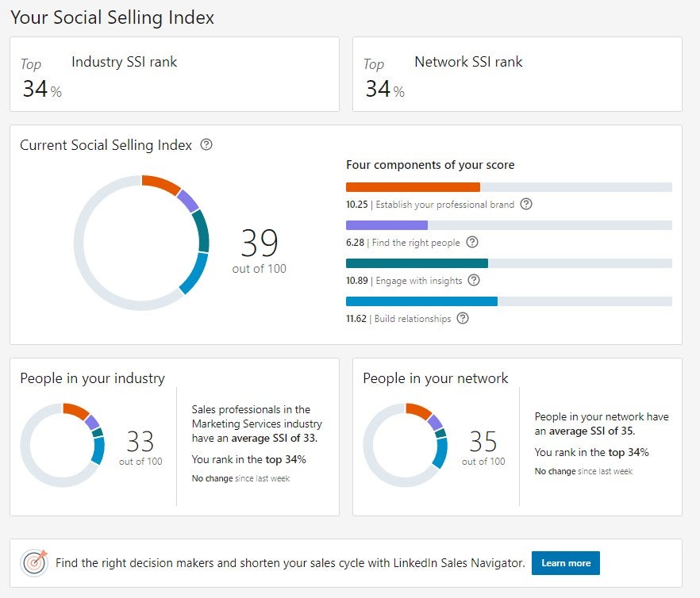Select the teal Engage with insights bar

pyautogui.click(x=417, y=263)
